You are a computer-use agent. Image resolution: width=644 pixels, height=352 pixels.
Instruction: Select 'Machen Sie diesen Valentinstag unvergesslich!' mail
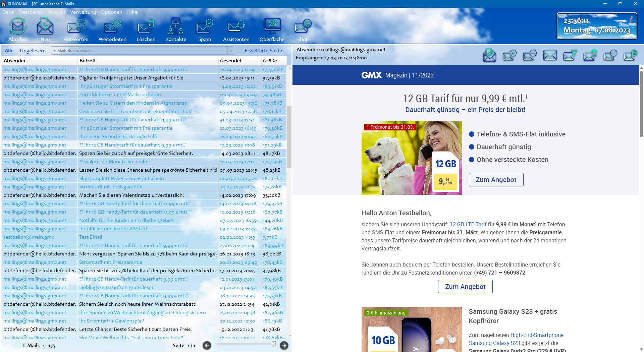coord(144,195)
